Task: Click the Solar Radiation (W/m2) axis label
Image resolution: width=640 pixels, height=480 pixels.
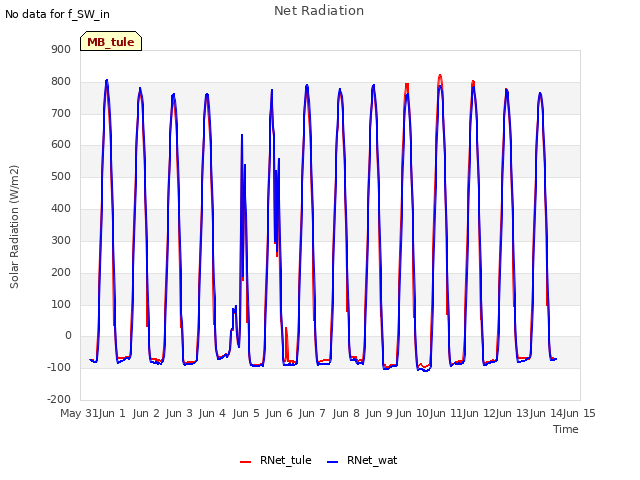Action: coord(14,227)
